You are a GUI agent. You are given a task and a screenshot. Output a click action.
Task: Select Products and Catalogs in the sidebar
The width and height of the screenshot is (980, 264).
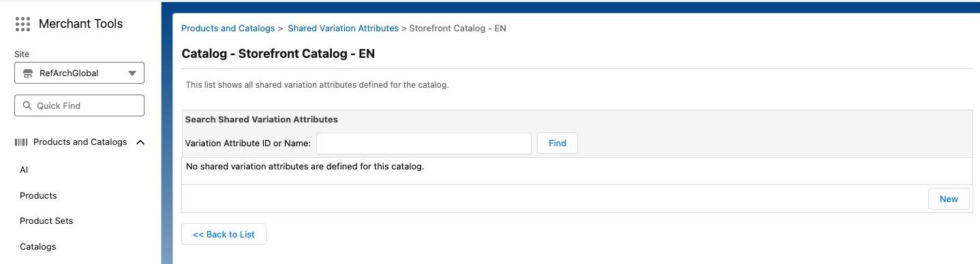coord(80,142)
